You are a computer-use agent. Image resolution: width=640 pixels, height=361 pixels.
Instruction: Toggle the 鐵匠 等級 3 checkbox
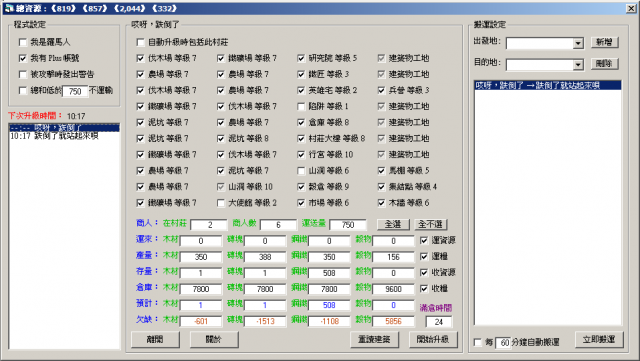click(x=301, y=74)
